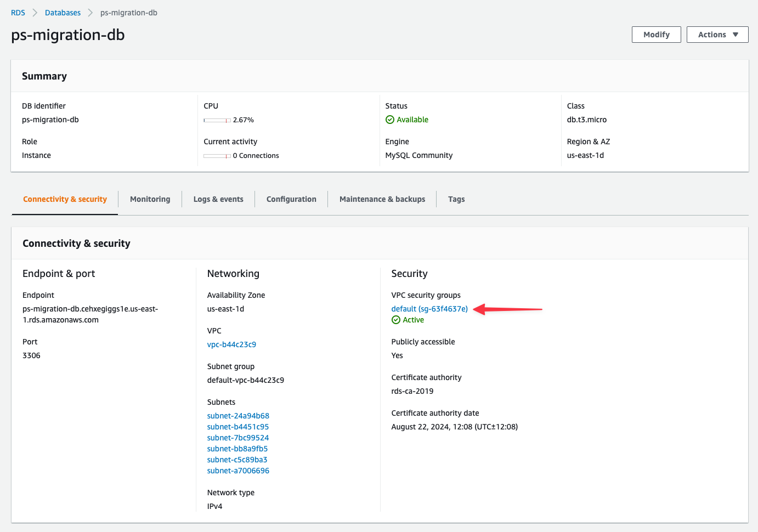This screenshot has height=532, width=758.
Task: Open the subnet-b4451c95 link
Action: (x=237, y=426)
